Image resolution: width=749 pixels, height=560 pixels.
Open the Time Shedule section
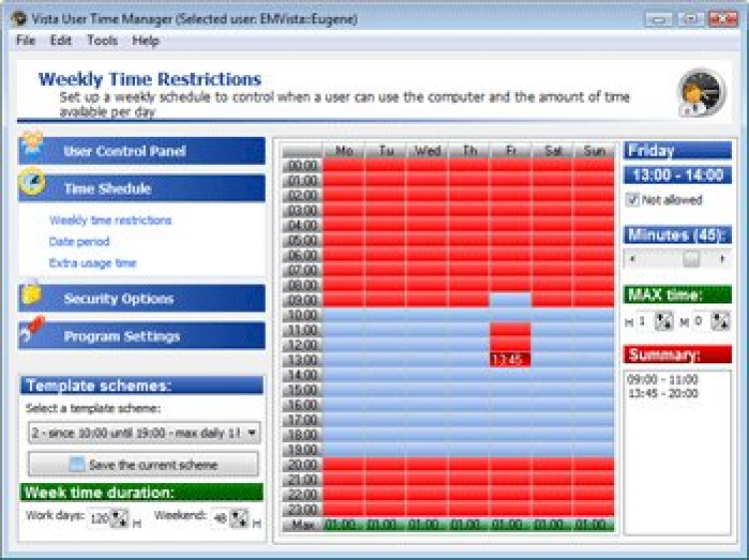click(142, 188)
